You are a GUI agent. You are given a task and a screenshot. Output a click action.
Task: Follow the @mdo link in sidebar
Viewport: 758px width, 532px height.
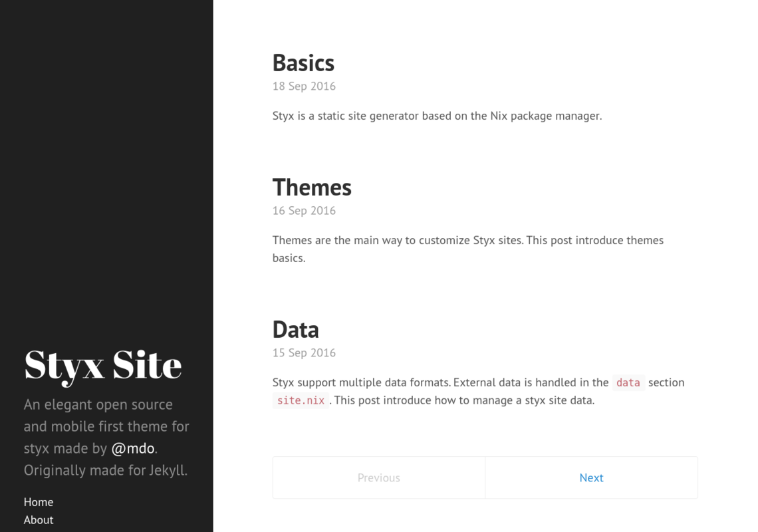pyautogui.click(x=133, y=448)
